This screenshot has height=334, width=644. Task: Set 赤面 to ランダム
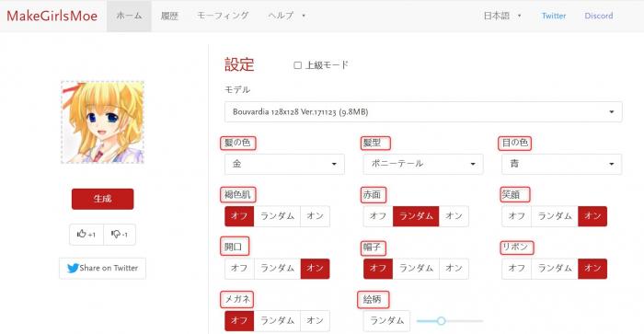(416, 216)
